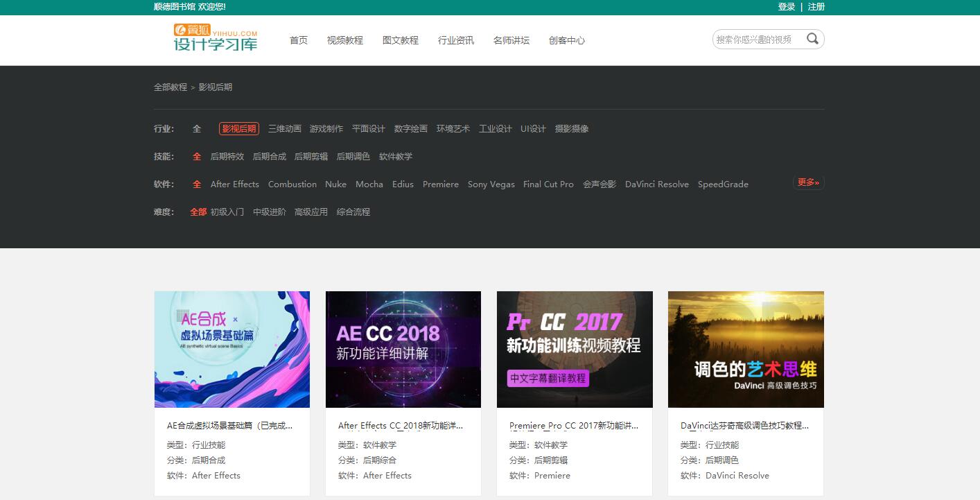Click 全部教程 in the breadcrumb
The image size is (980, 500).
tap(170, 87)
